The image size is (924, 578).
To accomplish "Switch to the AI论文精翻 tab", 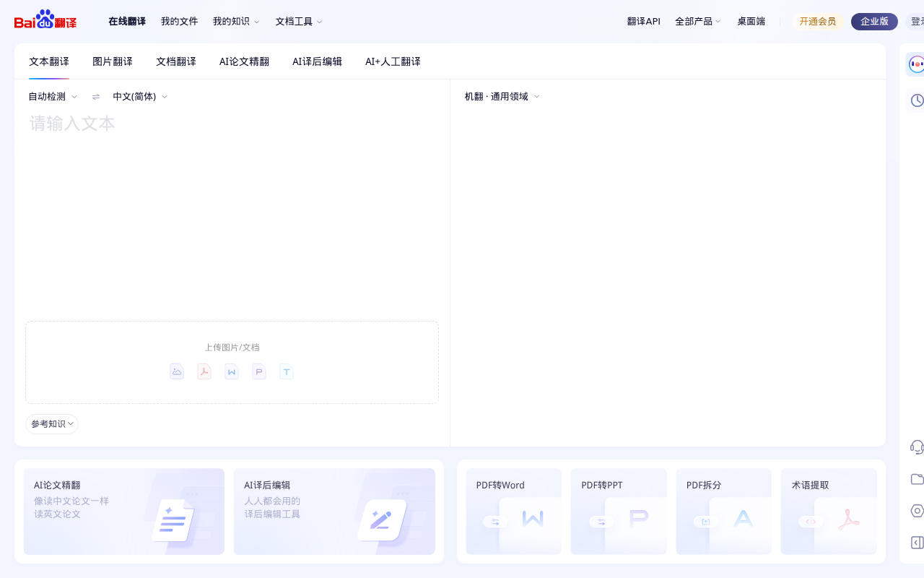I will click(244, 61).
